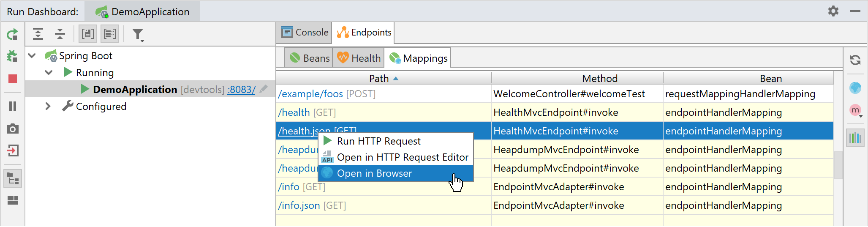Open the :8083/ port link

coord(241,90)
